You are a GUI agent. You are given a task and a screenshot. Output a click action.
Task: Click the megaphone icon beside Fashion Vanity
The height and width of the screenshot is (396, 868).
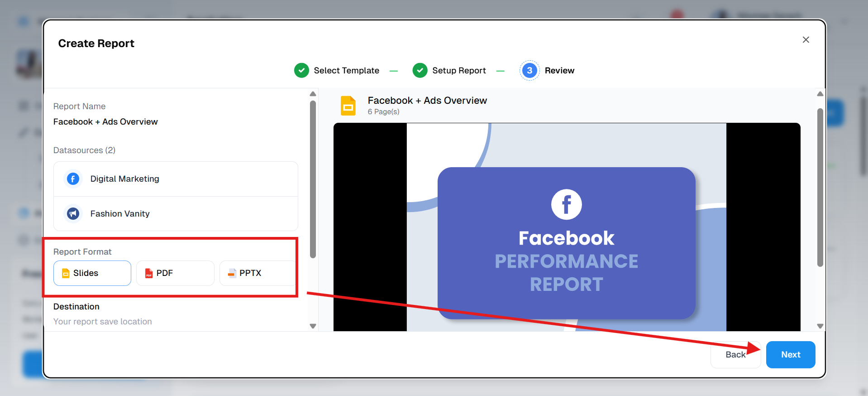point(73,213)
